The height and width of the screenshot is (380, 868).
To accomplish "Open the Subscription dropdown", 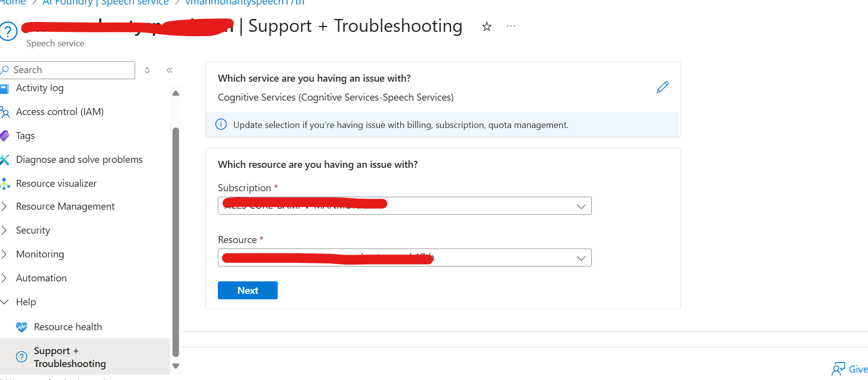I will click(x=404, y=206).
